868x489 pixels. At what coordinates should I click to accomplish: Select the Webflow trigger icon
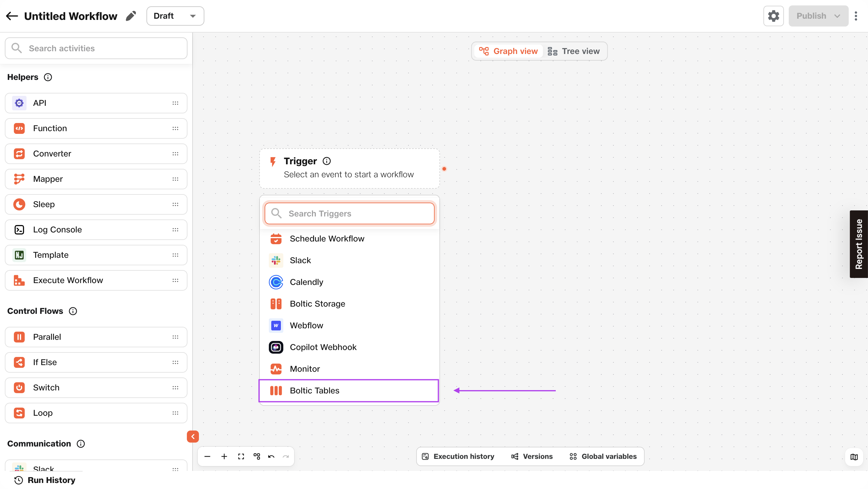point(276,325)
